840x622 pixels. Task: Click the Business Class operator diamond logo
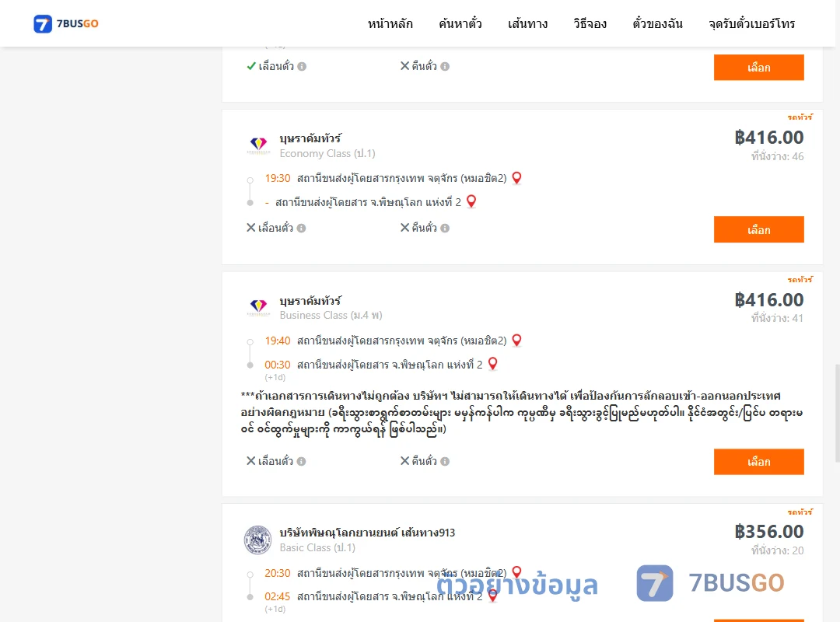[x=259, y=307]
